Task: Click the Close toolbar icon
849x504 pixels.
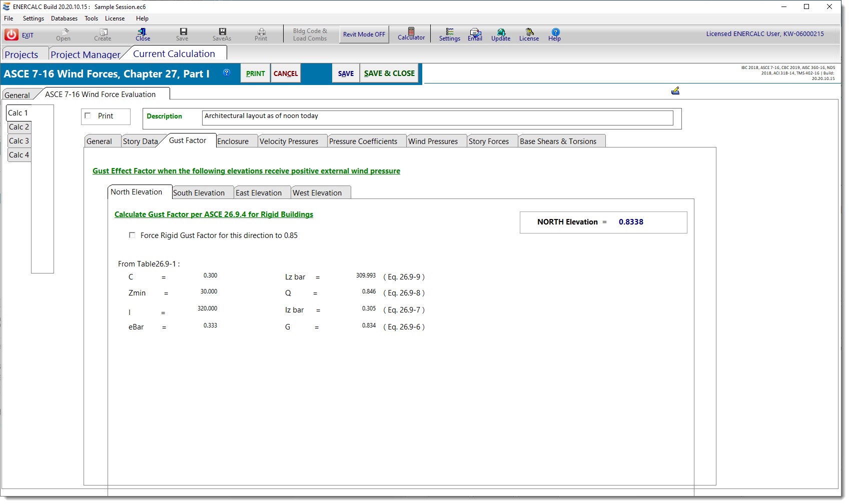Action: coord(143,34)
